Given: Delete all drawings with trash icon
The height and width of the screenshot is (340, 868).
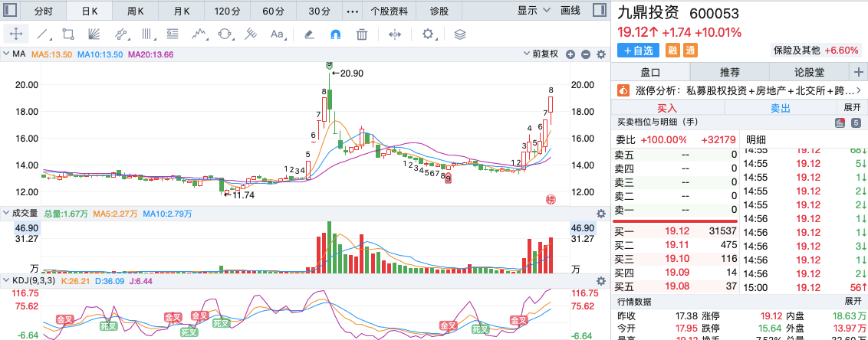Looking at the screenshot, I should tap(362, 34).
